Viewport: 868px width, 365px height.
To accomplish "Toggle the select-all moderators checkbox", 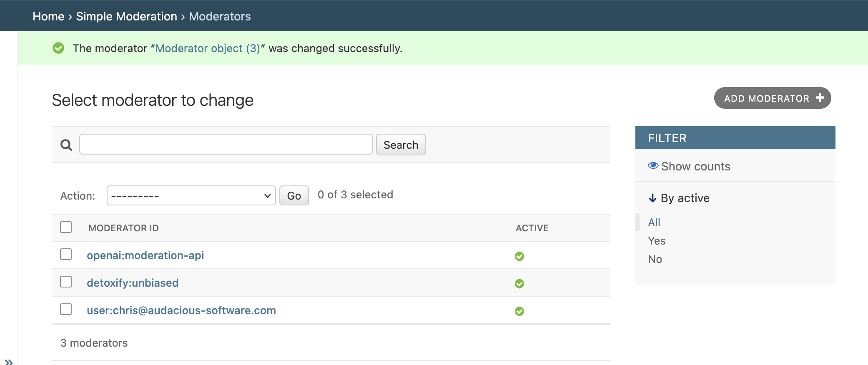I will pos(66,227).
